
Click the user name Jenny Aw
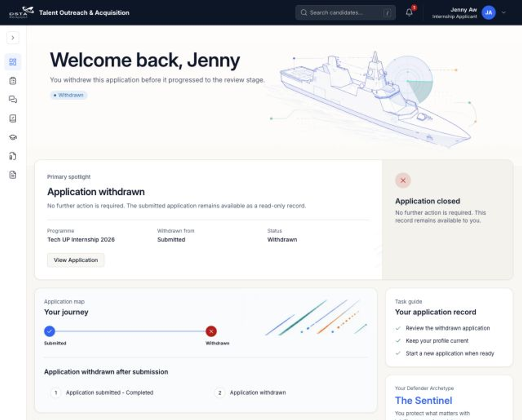[x=464, y=10]
